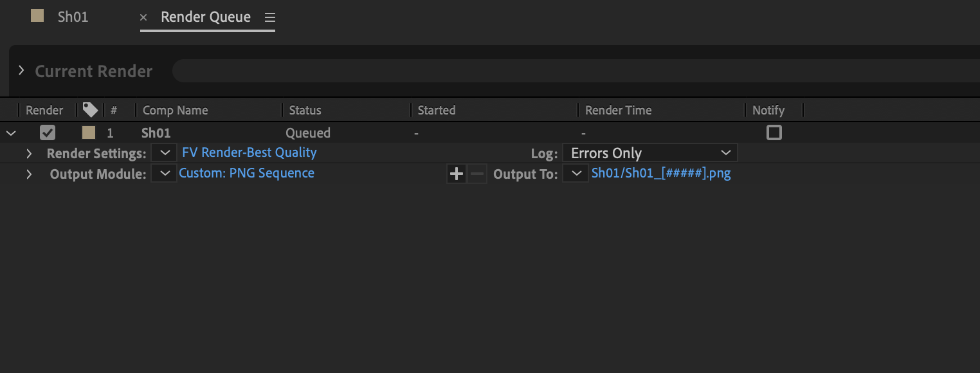The image size is (980, 373).
Task: Click the Render column header
Action: (x=44, y=109)
